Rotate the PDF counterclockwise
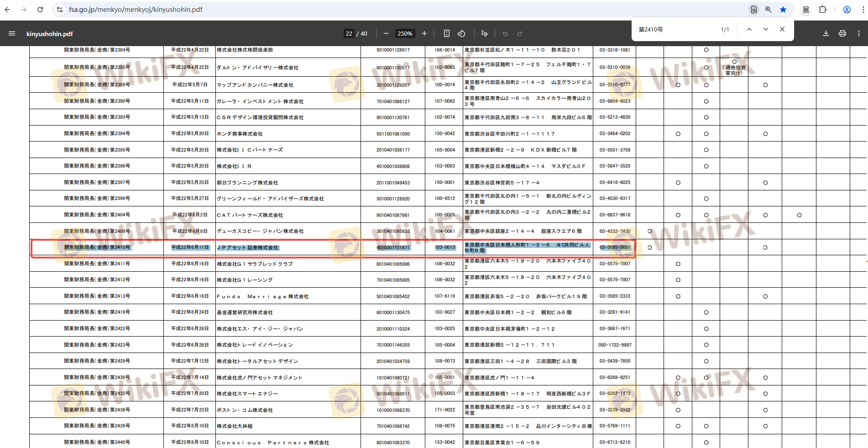The image size is (868, 448). click(x=461, y=33)
